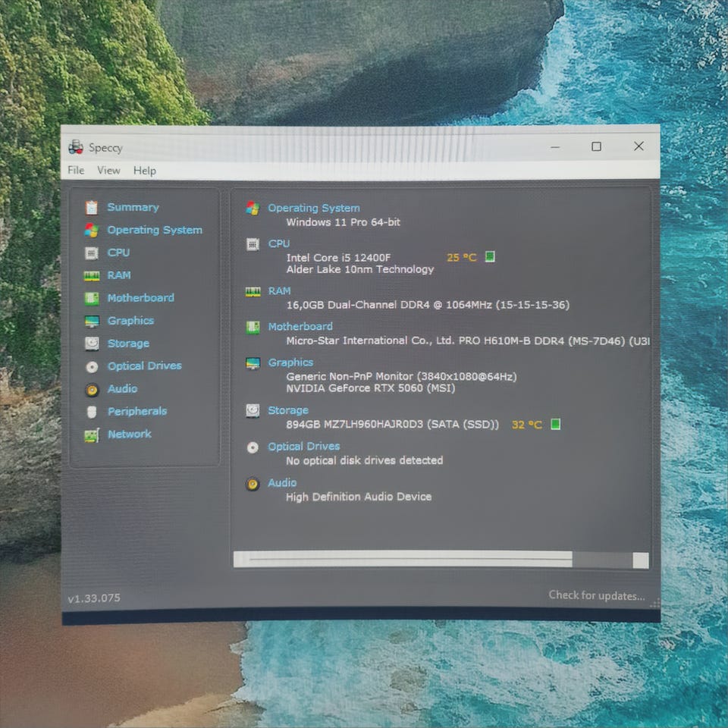
Task: Click the Micro-Star International motherboard line
Action: [x=468, y=340]
